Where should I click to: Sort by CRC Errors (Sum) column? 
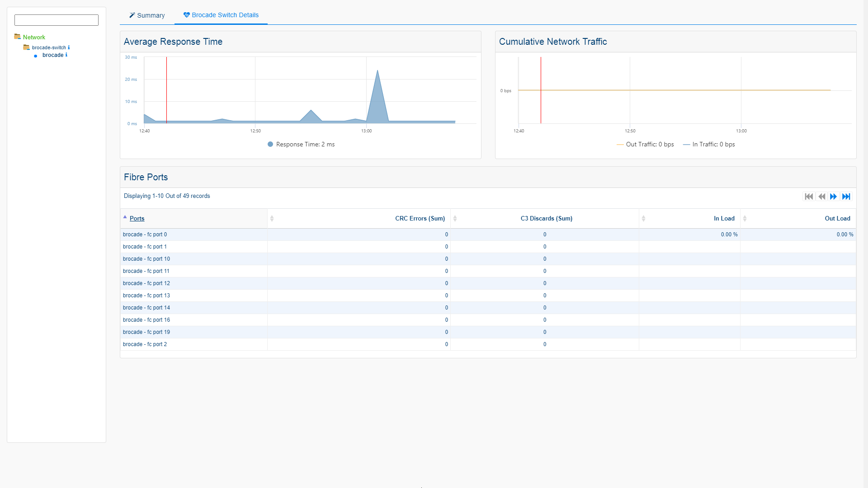coord(420,219)
